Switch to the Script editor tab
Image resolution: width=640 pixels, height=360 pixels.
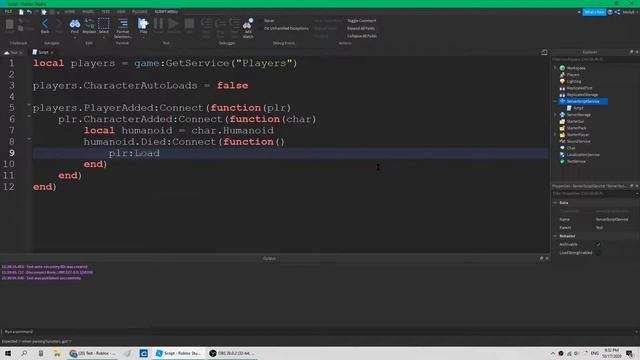point(43,52)
